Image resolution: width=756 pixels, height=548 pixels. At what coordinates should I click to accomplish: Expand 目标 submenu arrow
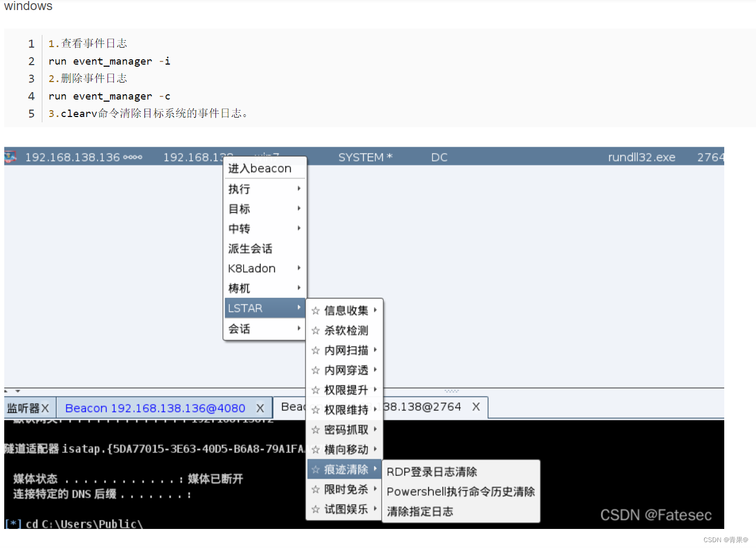pyautogui.click(x=299, y=208)
